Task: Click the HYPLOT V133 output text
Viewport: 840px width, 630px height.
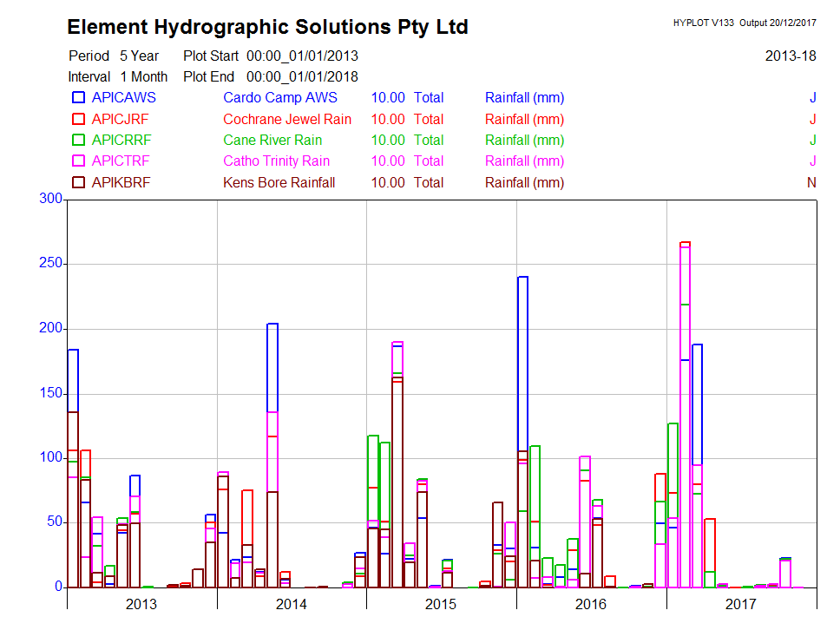Action: pyautogui.click(x=744, y=23)
